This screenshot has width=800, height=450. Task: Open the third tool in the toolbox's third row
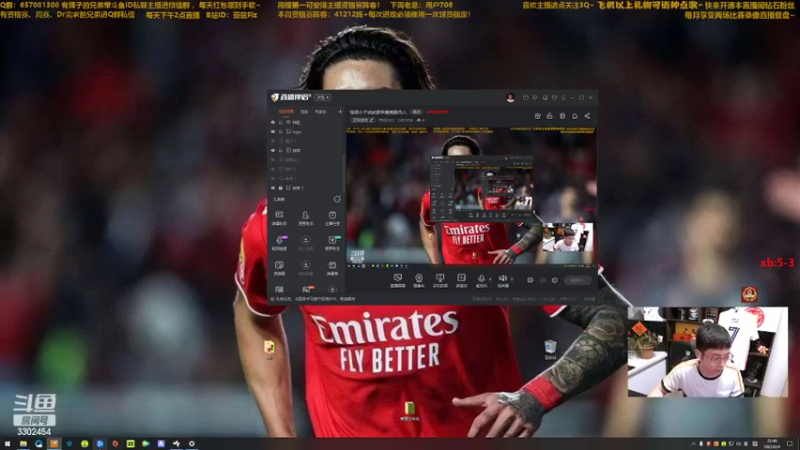click(332, 268)
